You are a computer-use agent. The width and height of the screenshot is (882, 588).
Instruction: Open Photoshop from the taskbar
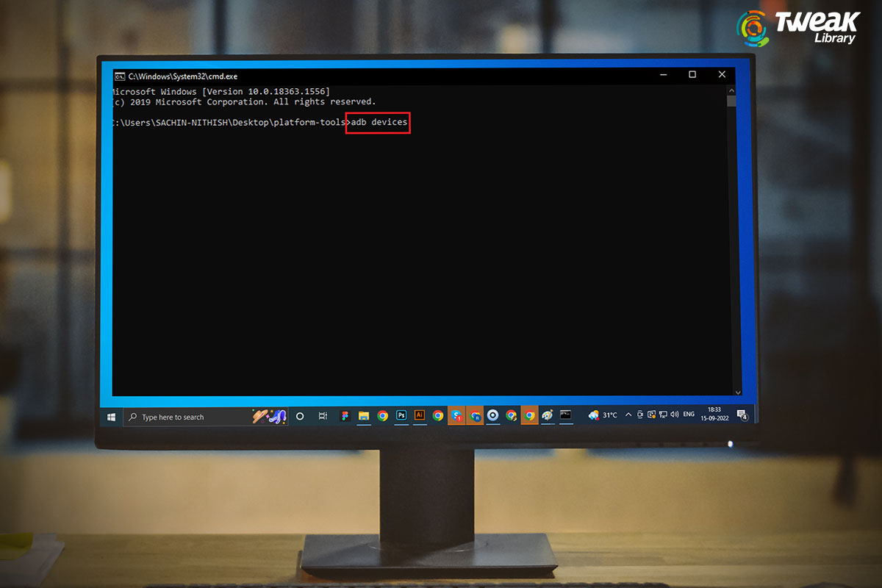(x=400, y=415)
